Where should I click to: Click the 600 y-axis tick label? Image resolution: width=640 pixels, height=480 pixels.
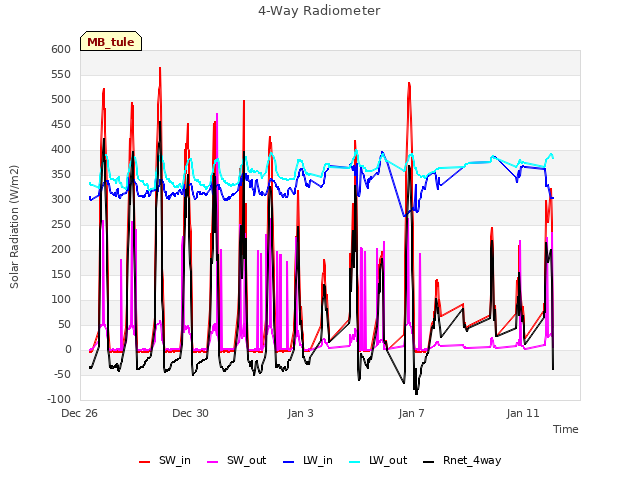pyautogui.click(x=61, y=49)
